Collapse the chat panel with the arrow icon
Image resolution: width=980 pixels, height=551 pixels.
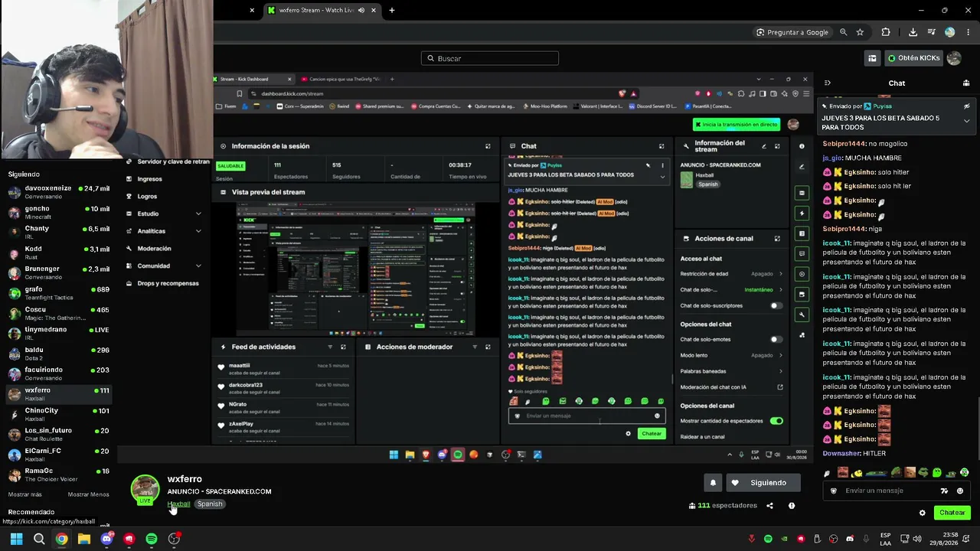tap(827, 83)
